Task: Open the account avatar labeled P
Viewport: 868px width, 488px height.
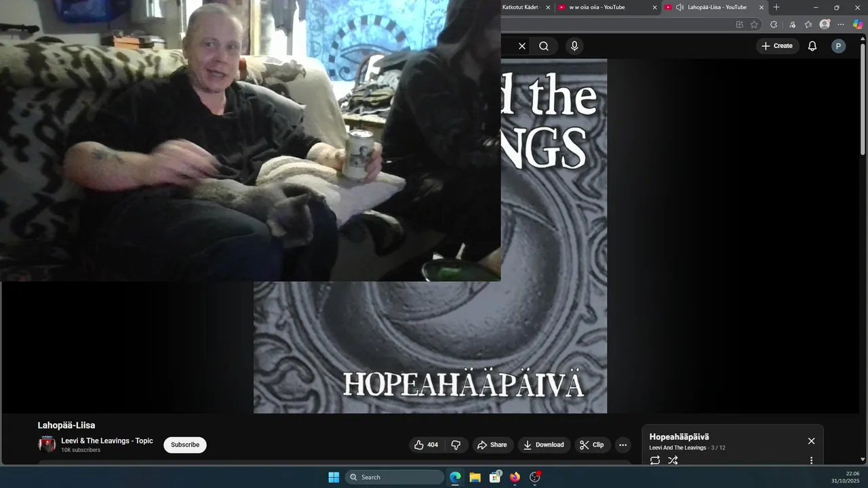Action: [839, 46]
